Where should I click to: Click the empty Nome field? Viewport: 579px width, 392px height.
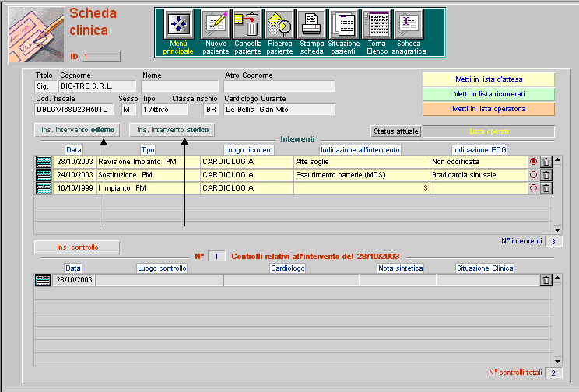tap(180, 86)
